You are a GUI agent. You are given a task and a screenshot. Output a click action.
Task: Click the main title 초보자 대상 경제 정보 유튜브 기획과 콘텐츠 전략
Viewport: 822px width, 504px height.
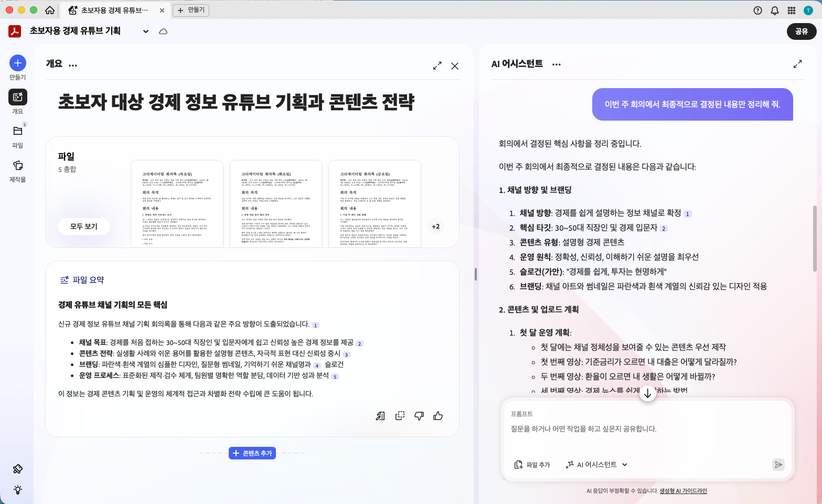[236, 102]
